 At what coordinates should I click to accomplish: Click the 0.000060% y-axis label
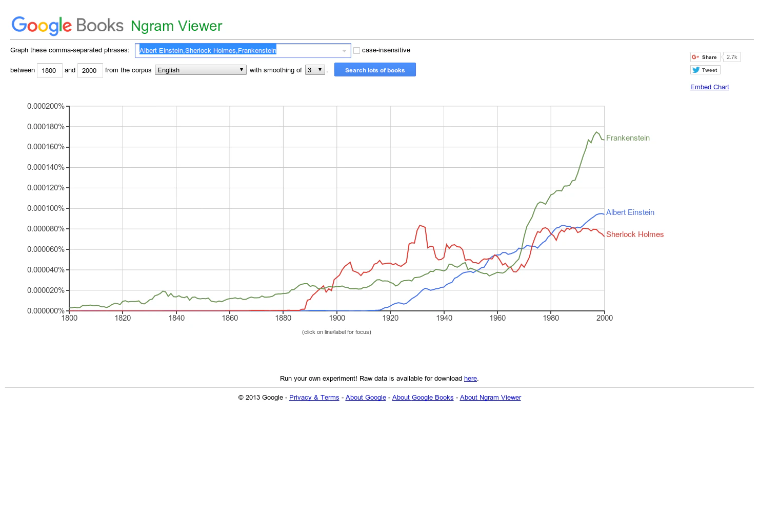click(46, 249)
